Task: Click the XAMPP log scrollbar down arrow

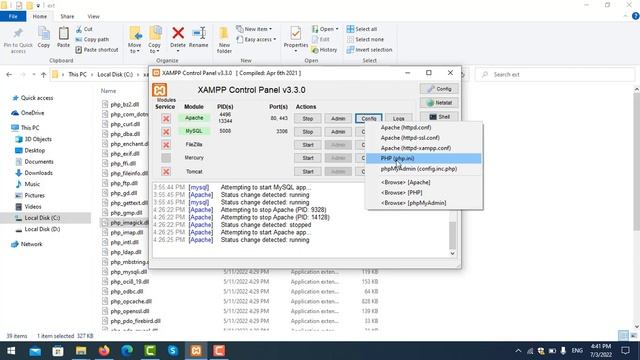Action: click(x=452, y=253)
